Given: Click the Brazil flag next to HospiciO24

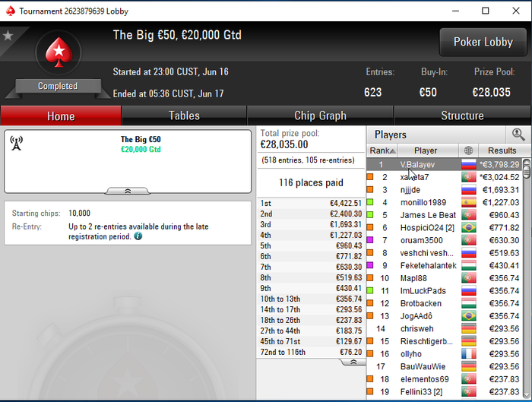Looking at the screenshot, I should coord(469,228).
